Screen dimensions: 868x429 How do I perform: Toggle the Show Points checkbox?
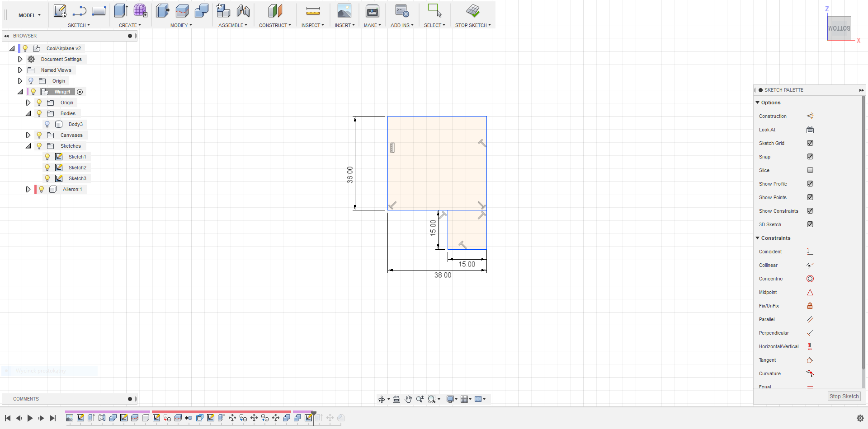[810, 197]
